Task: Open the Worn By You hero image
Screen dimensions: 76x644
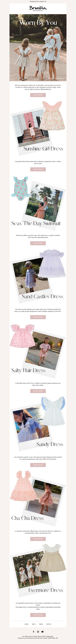Action: click(38, 47)
